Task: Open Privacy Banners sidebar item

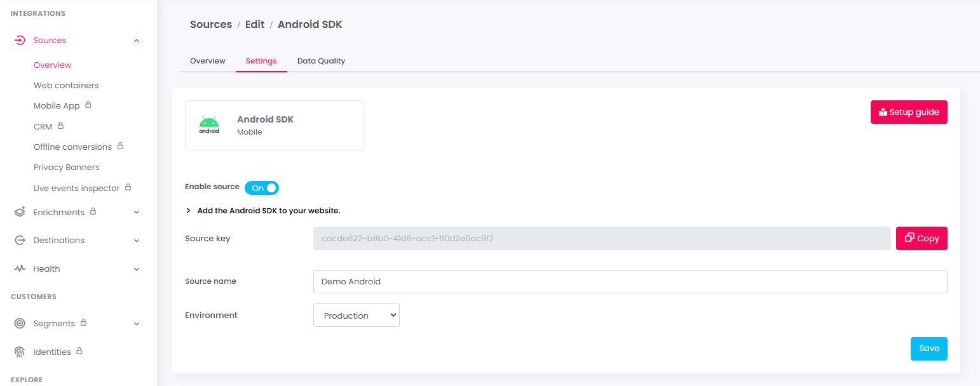Action: [x=67, y=167]
